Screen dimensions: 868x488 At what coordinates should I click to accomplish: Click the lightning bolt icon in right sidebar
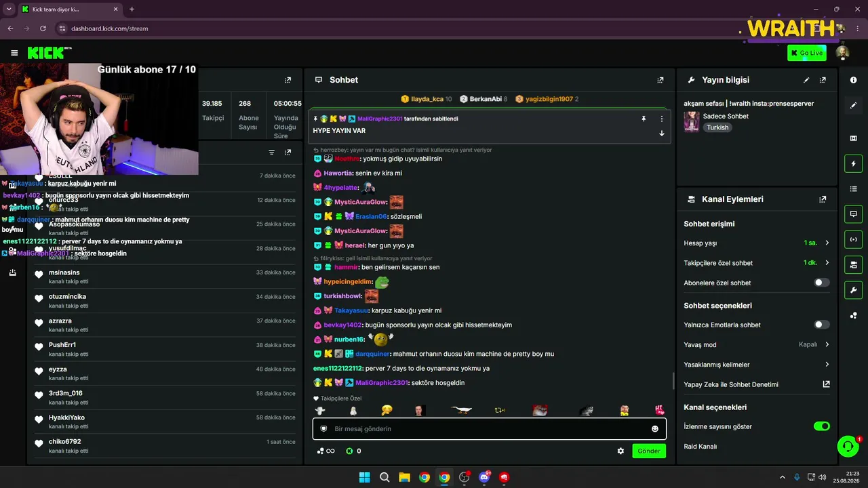pos(853,163)
